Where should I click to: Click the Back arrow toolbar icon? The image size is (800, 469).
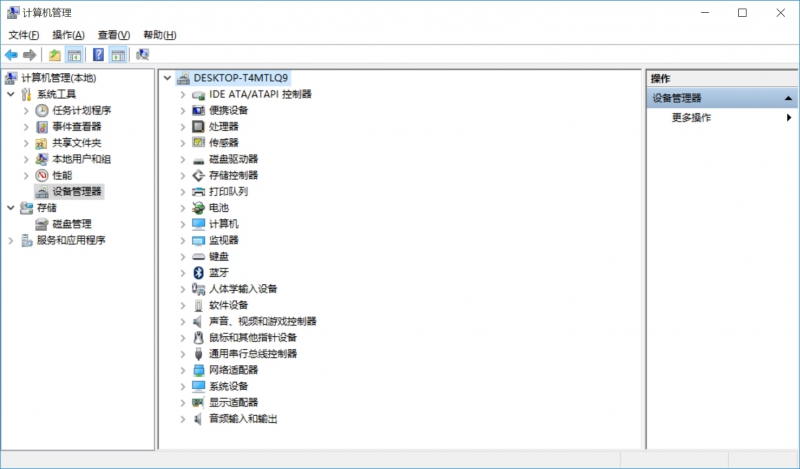[11, 54]
